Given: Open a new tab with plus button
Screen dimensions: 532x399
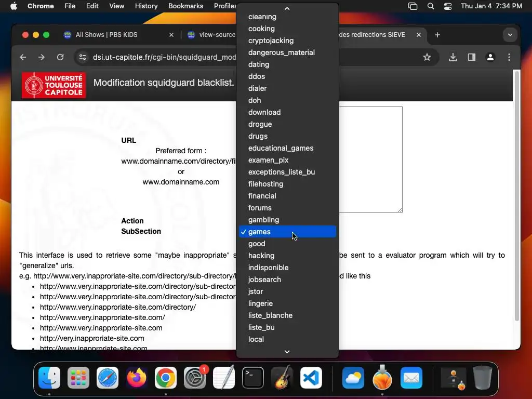Looking at the screenshot, I should coord(437,35).
